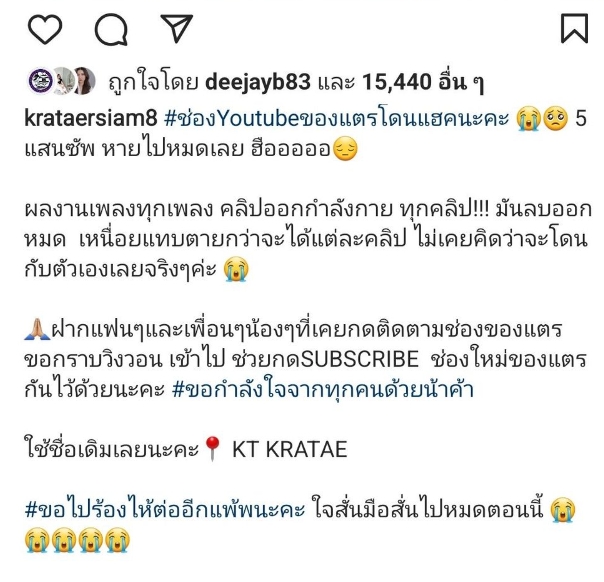The image size is (604, 582).
Task: Click the row of four crying emojis
Action: click(77, 540)
